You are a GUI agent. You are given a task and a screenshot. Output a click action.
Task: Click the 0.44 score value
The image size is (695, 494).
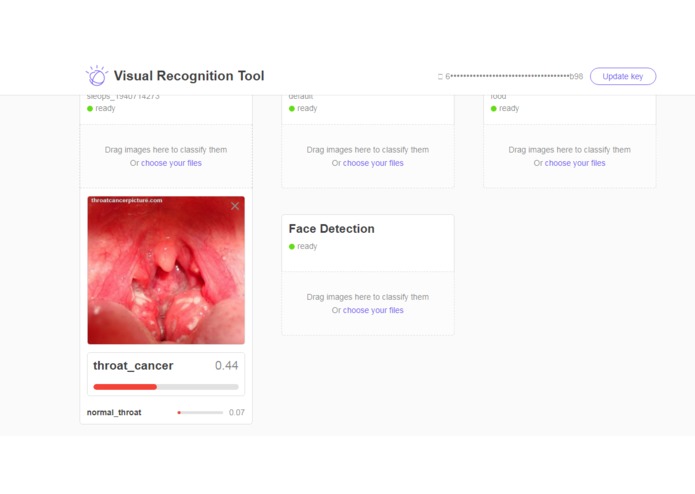pos(226,366)
